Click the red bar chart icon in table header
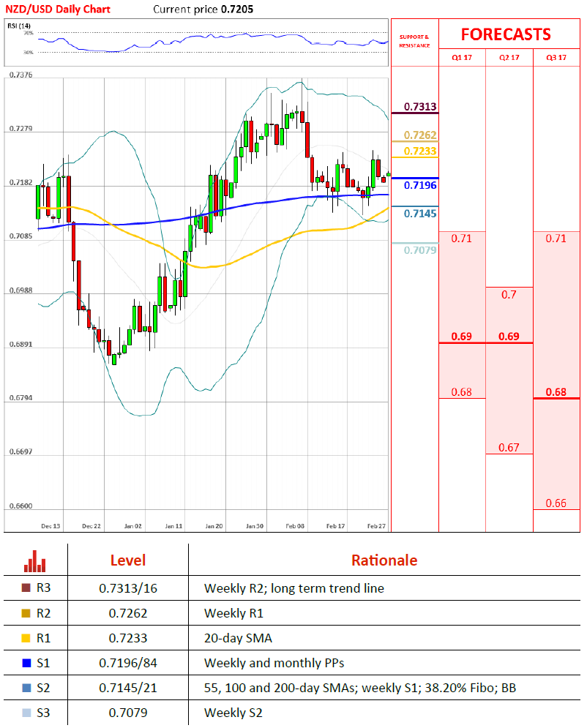Screen dimensions: 587x728 click(x=34, y=561)
